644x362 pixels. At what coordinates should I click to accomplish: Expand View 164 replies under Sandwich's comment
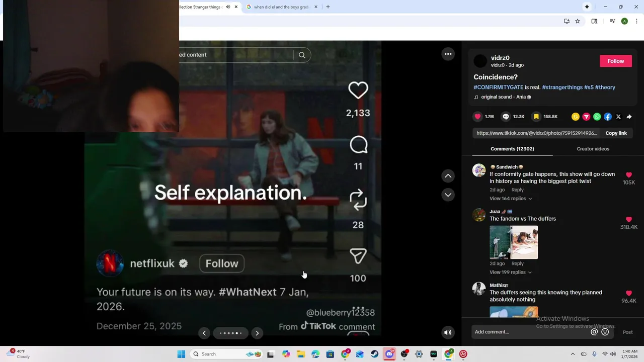click(511, 199)
